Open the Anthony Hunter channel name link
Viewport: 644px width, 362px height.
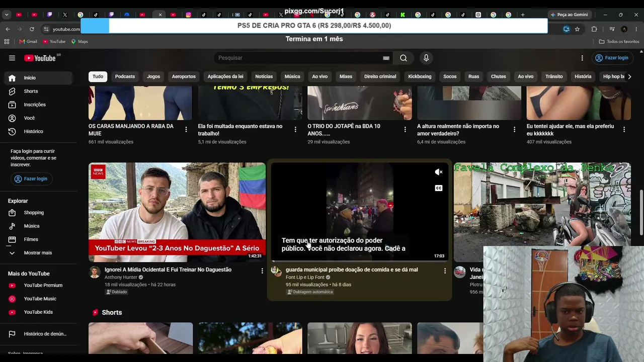121,278
